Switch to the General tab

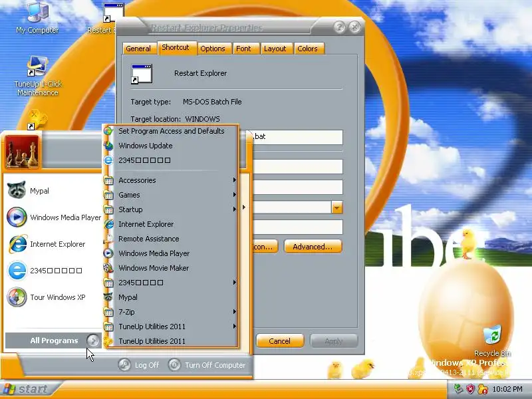(138, 49)
